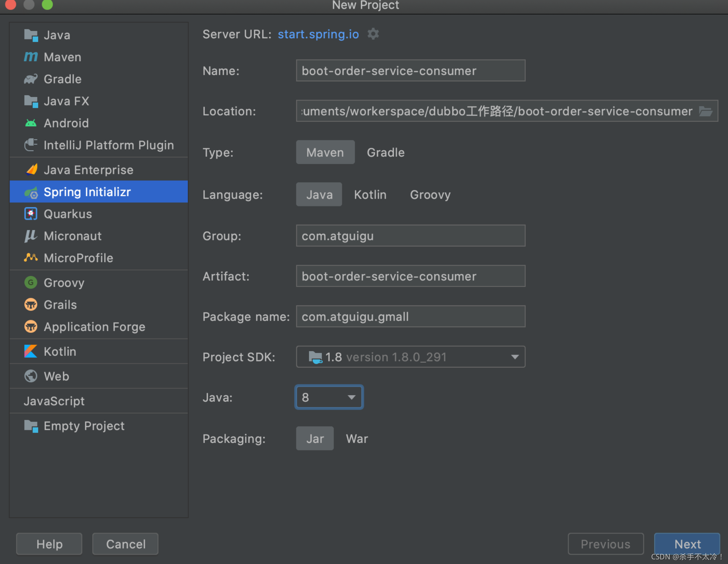Choose Kotlin as Language
Viewport: 728px width, 564px height.
click(370, 194)
